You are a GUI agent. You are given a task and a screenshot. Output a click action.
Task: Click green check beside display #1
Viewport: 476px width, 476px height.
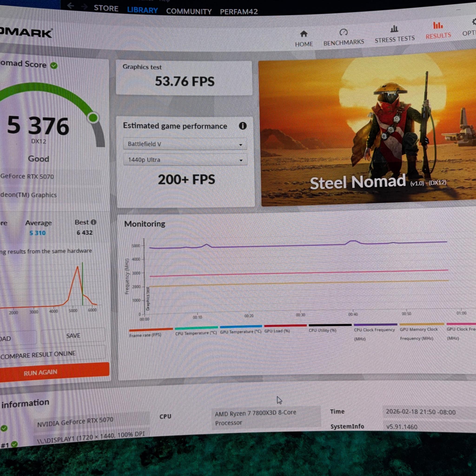[x=14, y=444]
